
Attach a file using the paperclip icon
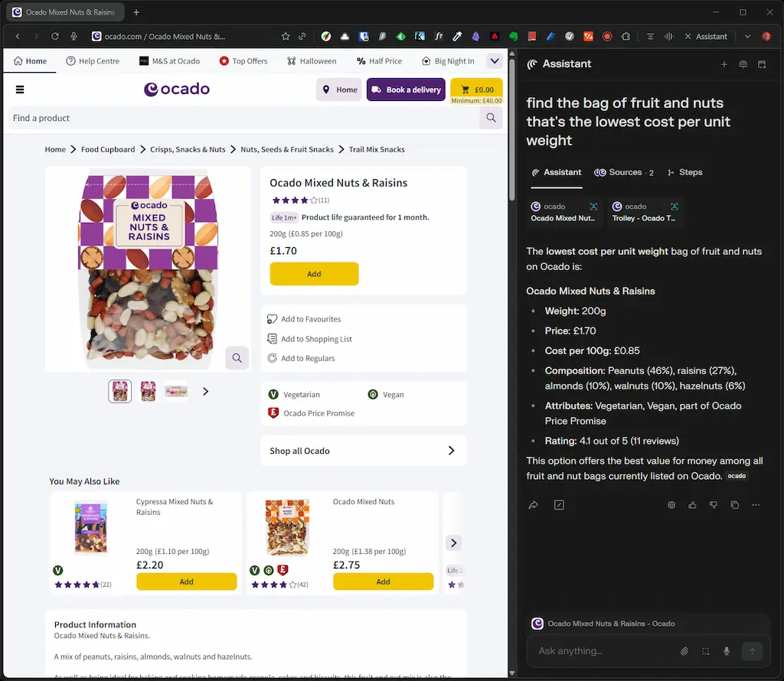686,651
